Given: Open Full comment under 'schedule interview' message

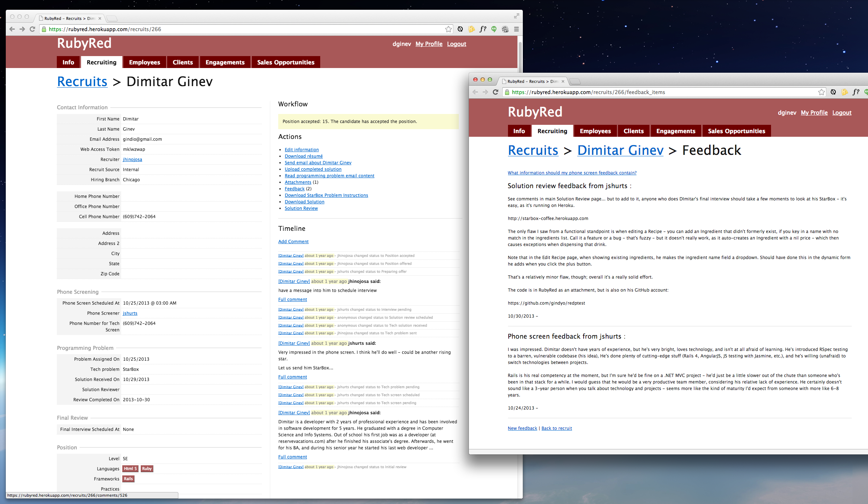Looking at the screenshot, I should [292, 300].
